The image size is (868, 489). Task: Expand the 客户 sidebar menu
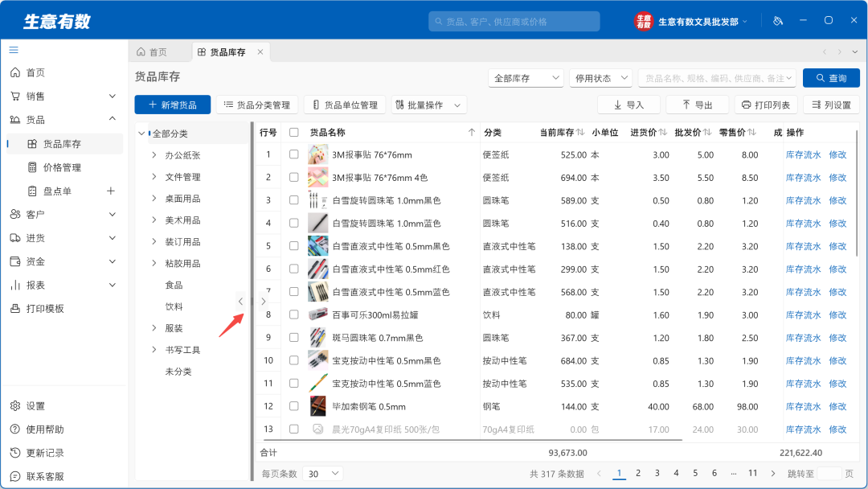(x=113, y=214)
